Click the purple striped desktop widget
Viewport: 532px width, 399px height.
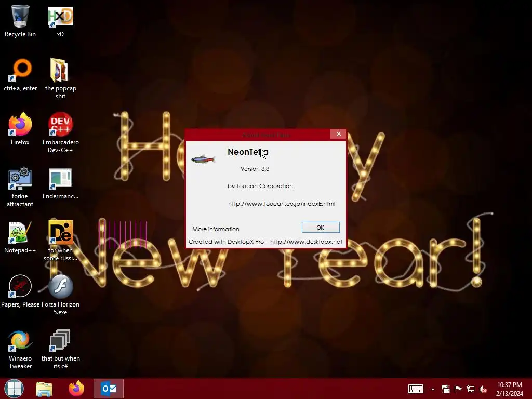(x=123, y=234)
